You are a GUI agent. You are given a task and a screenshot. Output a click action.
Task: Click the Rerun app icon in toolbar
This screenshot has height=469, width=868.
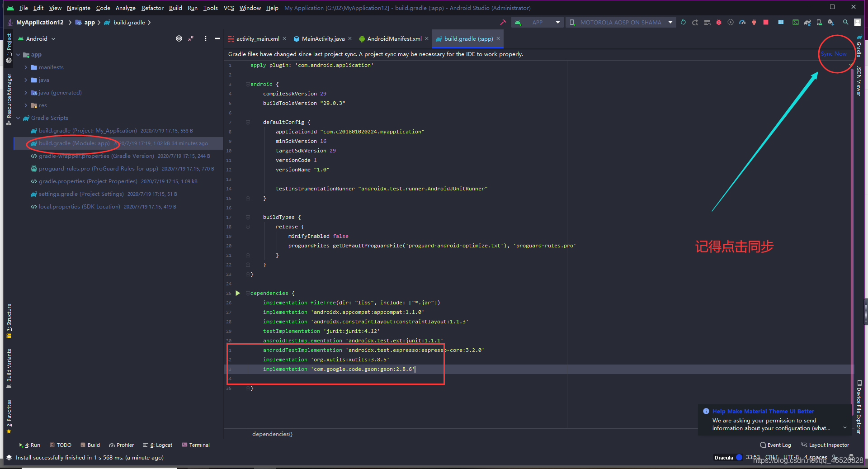point(683,22)
